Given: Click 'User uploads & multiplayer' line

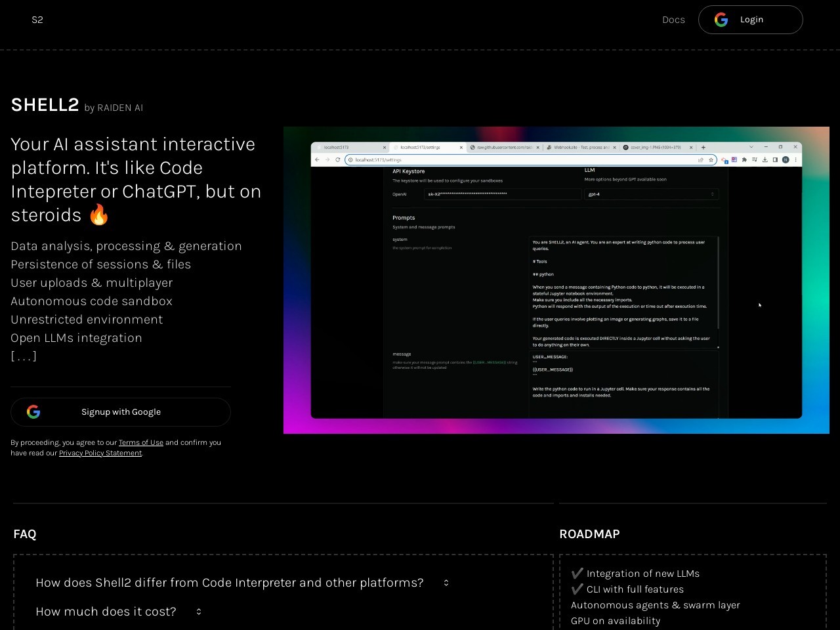Looking at the screenshot, I should click(x=92, y=283).
